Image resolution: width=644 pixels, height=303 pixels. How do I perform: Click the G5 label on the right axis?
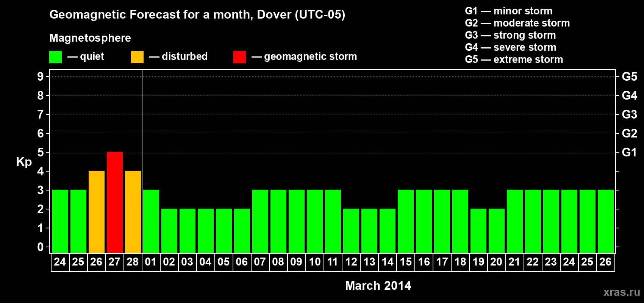point(630,77)
